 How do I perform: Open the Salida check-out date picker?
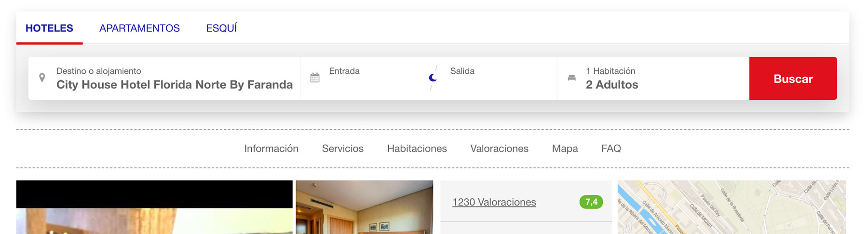click(498, 78)
